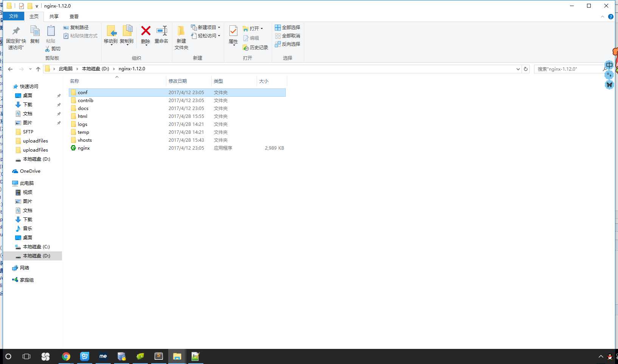Click 本地磁盘 (D:) in address breadcrumb

(96, 69)
